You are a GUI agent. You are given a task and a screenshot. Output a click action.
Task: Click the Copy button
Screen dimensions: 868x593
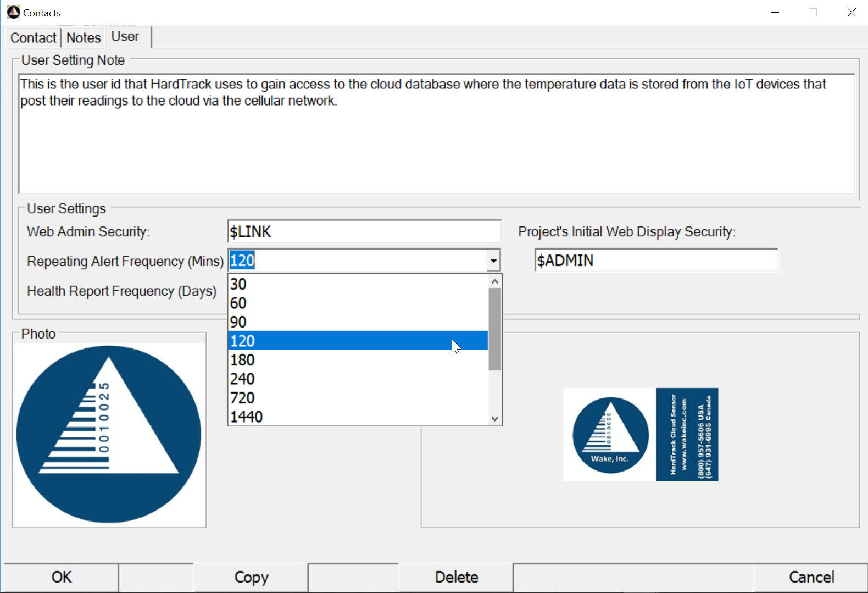coord(251,577)
